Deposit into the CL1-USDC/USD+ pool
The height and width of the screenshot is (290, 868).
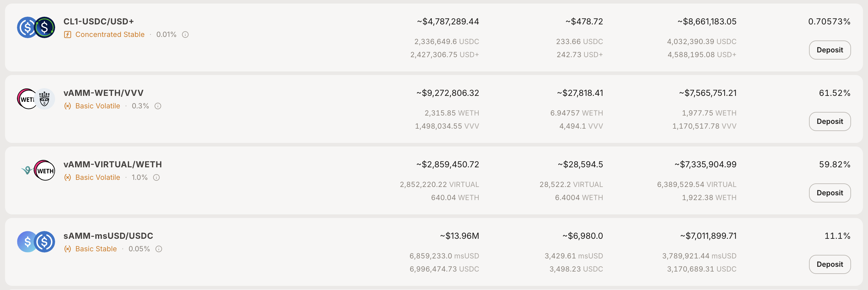[829, 50]
